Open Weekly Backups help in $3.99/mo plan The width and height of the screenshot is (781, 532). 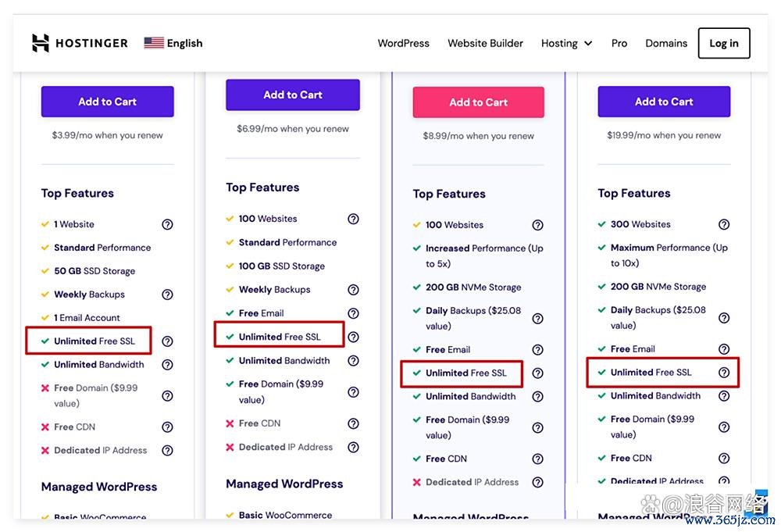coord(167,295)
